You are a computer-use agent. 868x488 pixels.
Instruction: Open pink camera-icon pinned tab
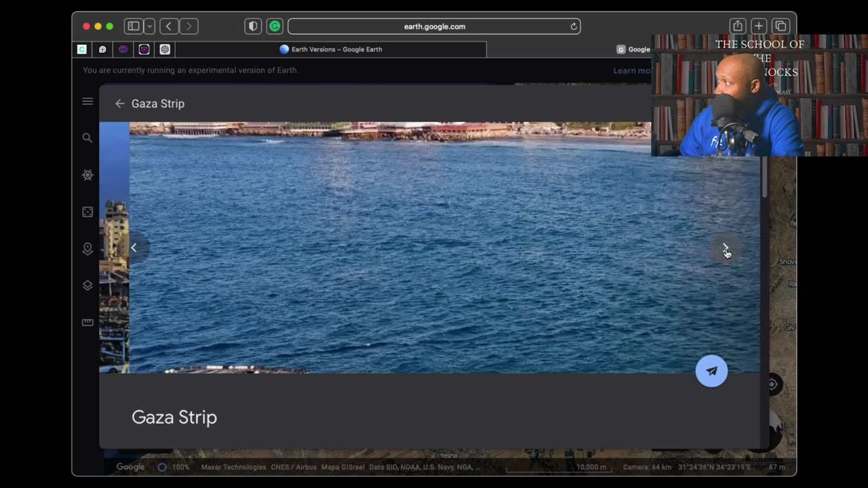click(144, 49)
